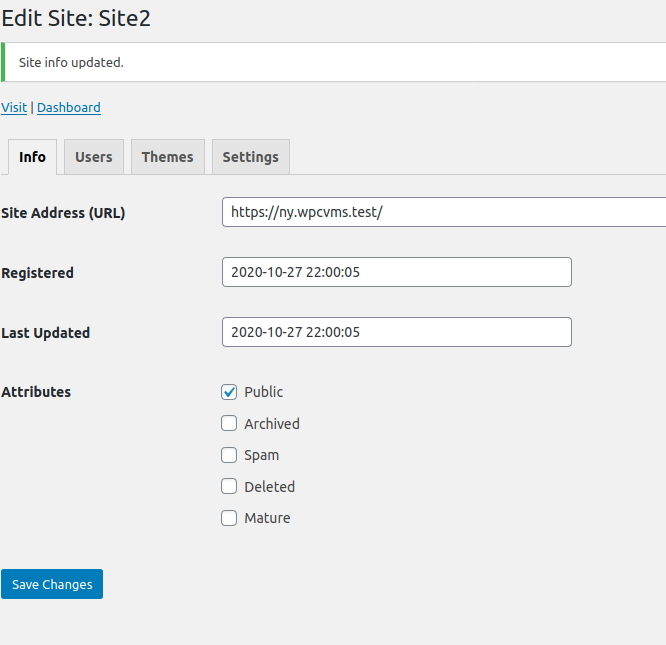Toggle the Mature attribute checkbox
The width and height of the screenshot is (666, 645).
coord(229,518)
